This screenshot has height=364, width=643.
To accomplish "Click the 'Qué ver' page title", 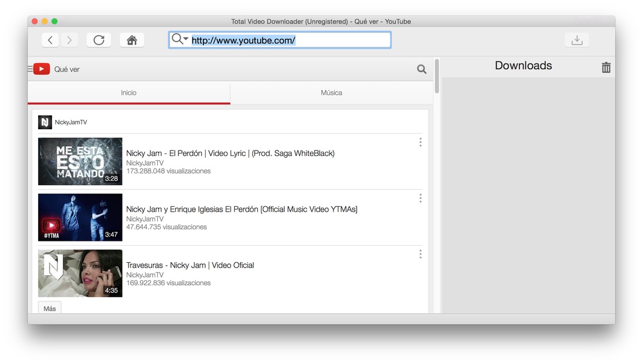I will [67, 69].
